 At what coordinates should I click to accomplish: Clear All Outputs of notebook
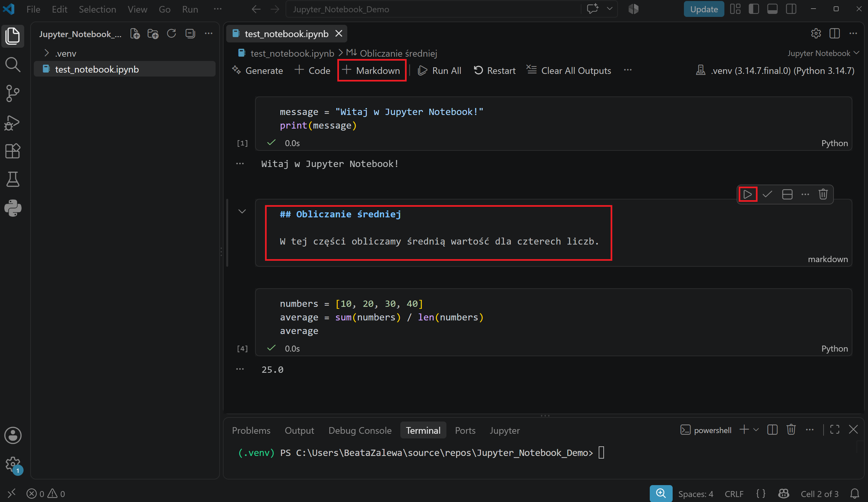[x=569, y=71]
